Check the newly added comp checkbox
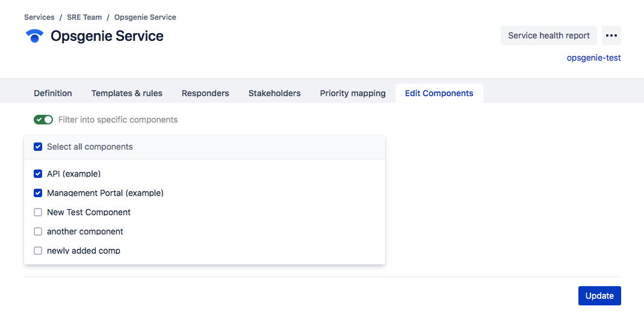 [38, 251]
